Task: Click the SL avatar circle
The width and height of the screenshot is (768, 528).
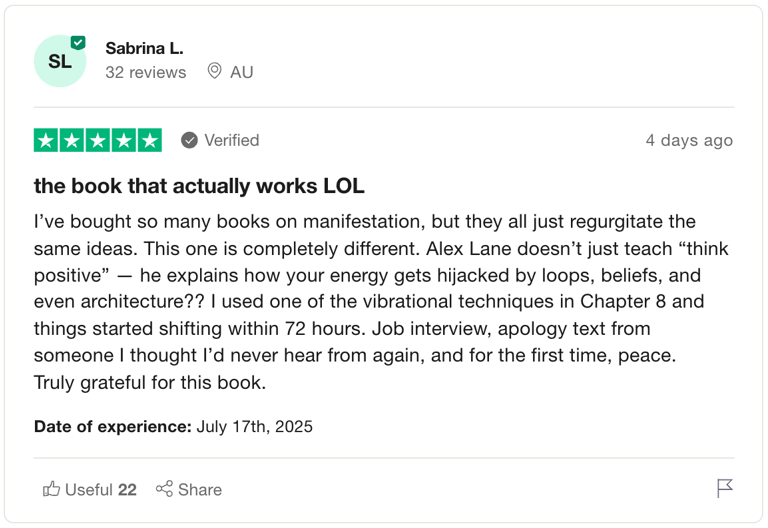Action: [x=60, y=61]
